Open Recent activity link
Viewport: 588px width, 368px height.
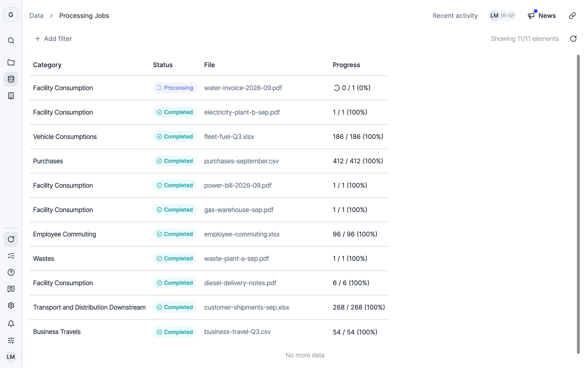click(455, 16)
